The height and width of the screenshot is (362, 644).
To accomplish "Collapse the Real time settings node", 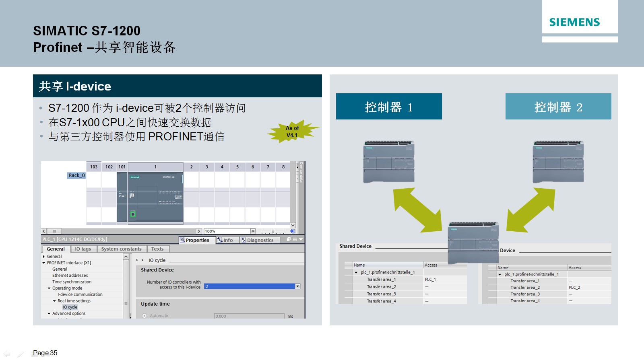I will click(54, 301).
